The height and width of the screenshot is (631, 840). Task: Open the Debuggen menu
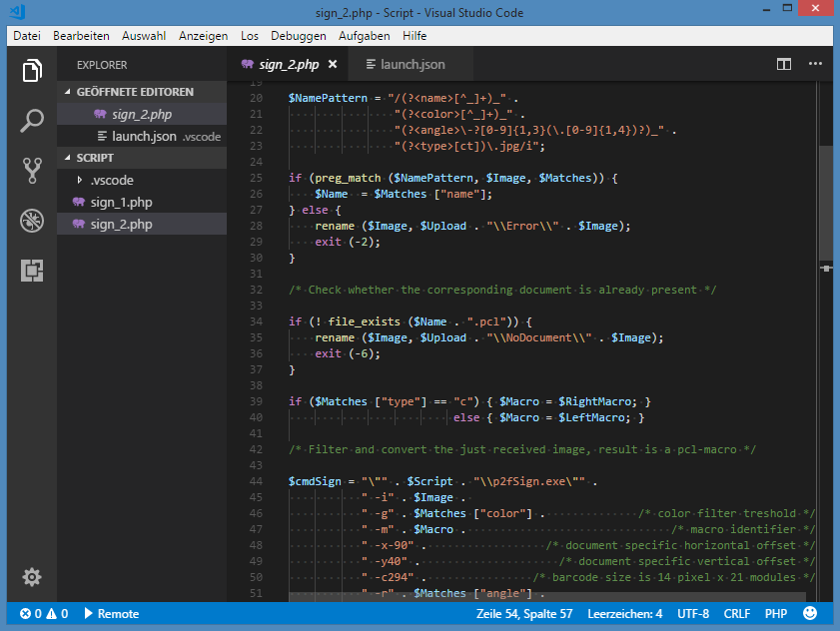coord(298,35)
